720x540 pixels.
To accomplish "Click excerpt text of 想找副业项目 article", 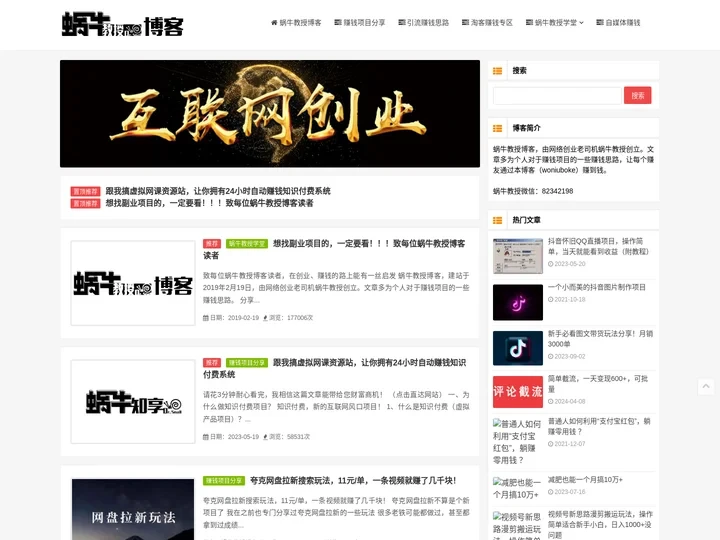I will [x=336, y=288].
